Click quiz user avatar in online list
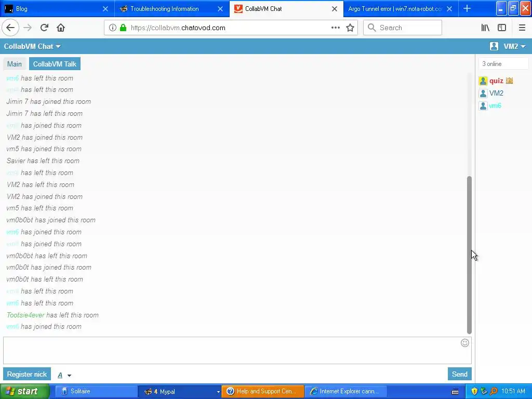This screenshot has width=532, height=399. [x=483, y=81]
